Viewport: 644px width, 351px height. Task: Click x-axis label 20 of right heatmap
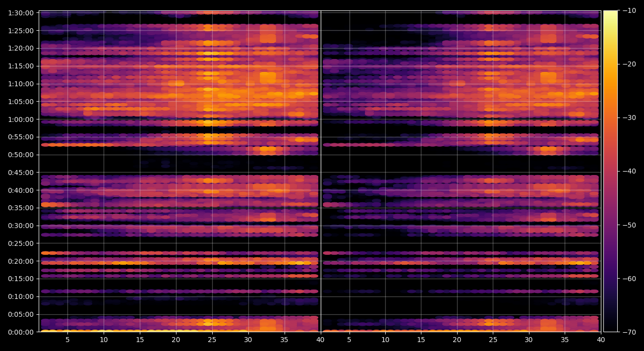(x=457, y=340)
